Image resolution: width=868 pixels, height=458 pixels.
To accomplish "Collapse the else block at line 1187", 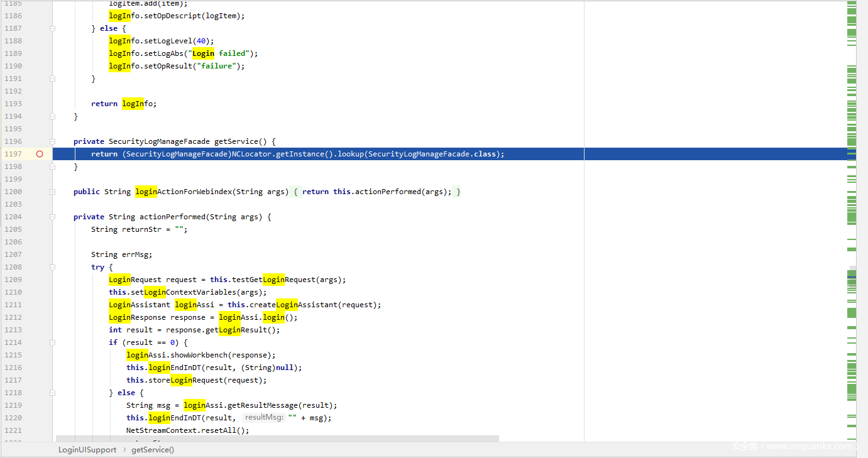I will tap(52, 28).
